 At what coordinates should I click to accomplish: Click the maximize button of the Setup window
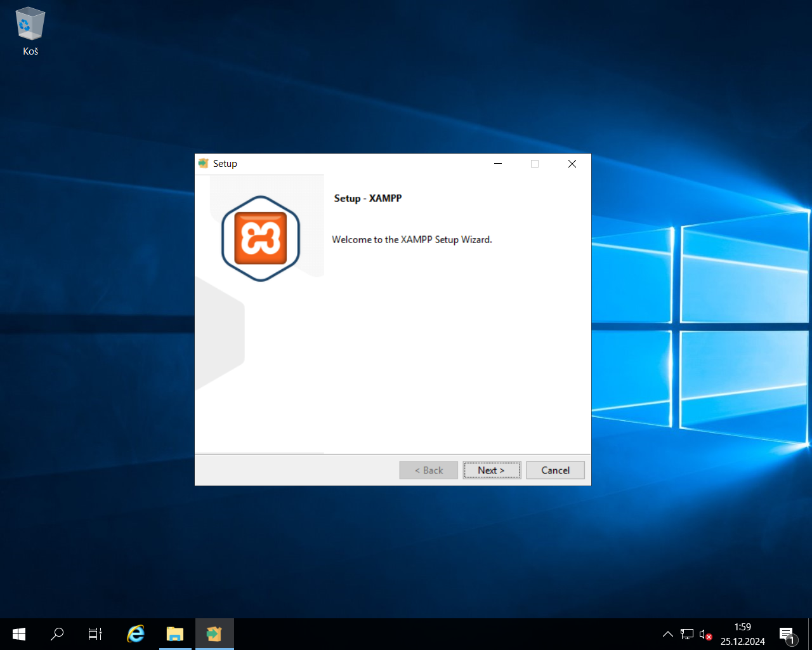click(x=534, y=163)
